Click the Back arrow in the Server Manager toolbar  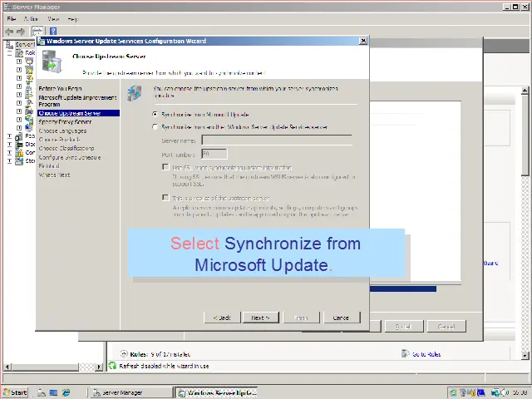pos(9,32)
